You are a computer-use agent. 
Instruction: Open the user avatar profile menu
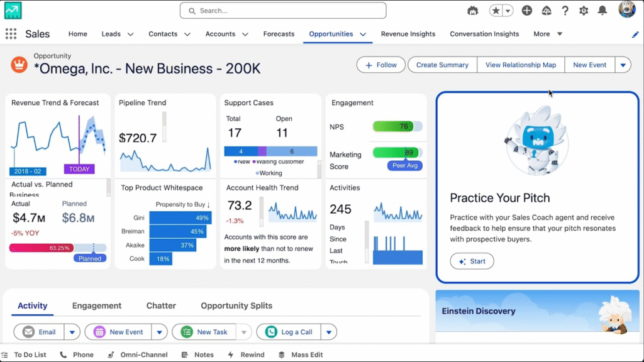tap(626, 9)
